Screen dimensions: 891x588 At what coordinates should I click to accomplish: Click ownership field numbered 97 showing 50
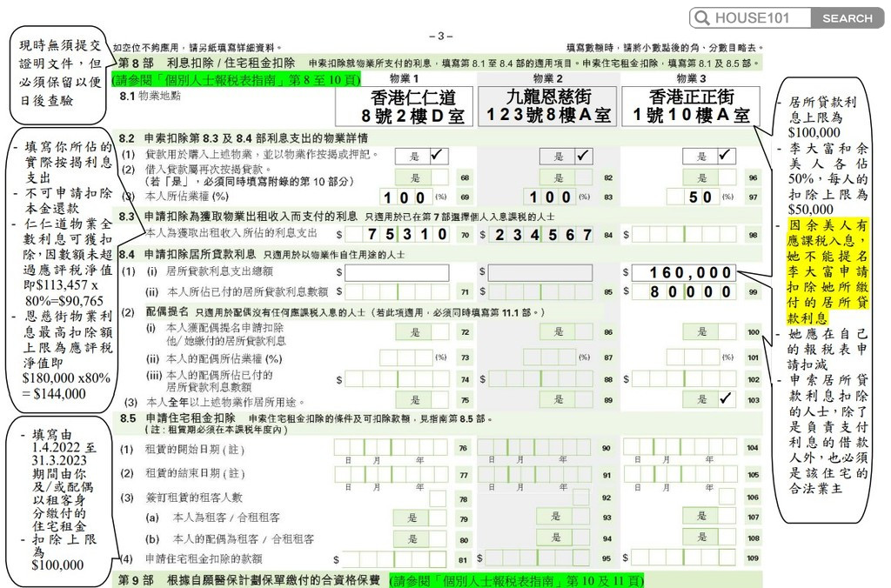click(693, 197)
